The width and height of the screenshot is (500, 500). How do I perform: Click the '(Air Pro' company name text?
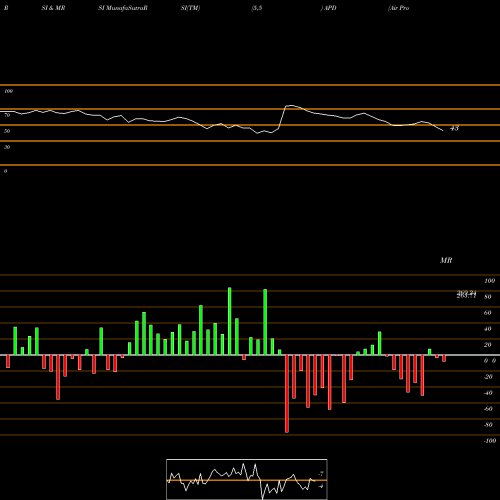(399, 8)
